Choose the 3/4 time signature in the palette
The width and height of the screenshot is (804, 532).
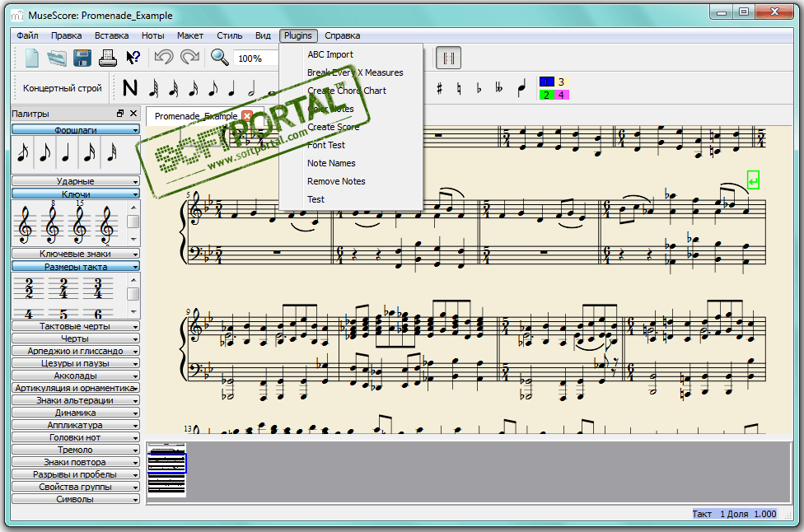point(98,288)
